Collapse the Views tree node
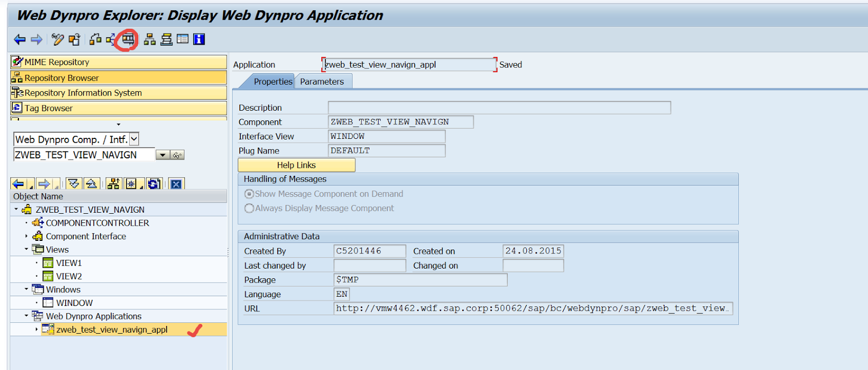 pos(26,250)
